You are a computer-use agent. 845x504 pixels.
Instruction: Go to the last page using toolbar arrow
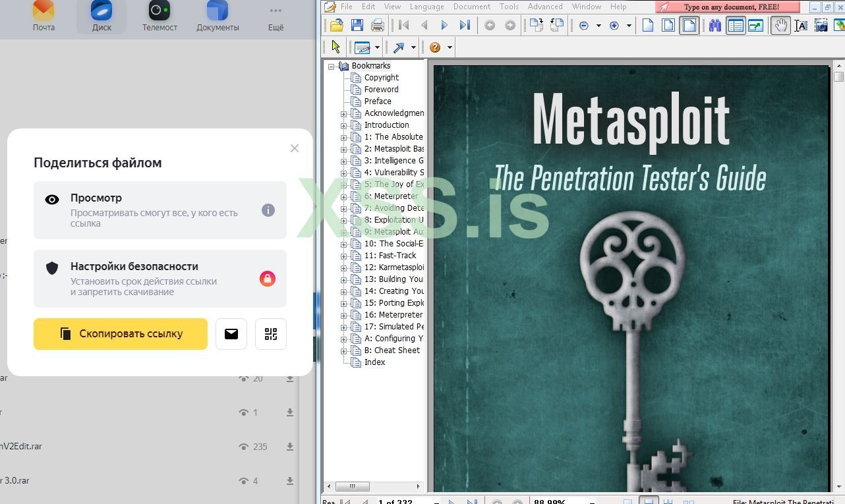pyautogui.click(x=465, y=26)
